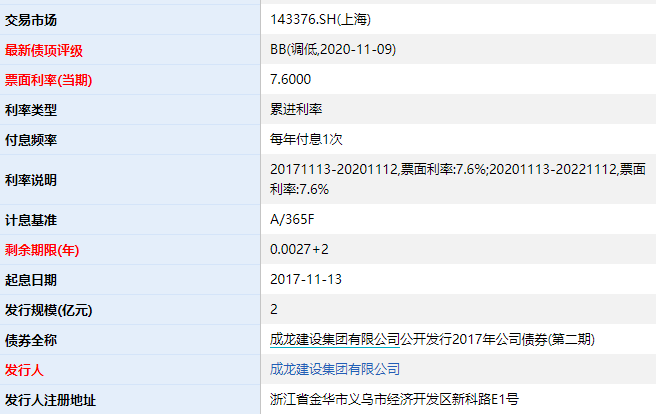Click the 交易市场 row label
The width and height of the screenshot is (656, 414).
point(31,19)
